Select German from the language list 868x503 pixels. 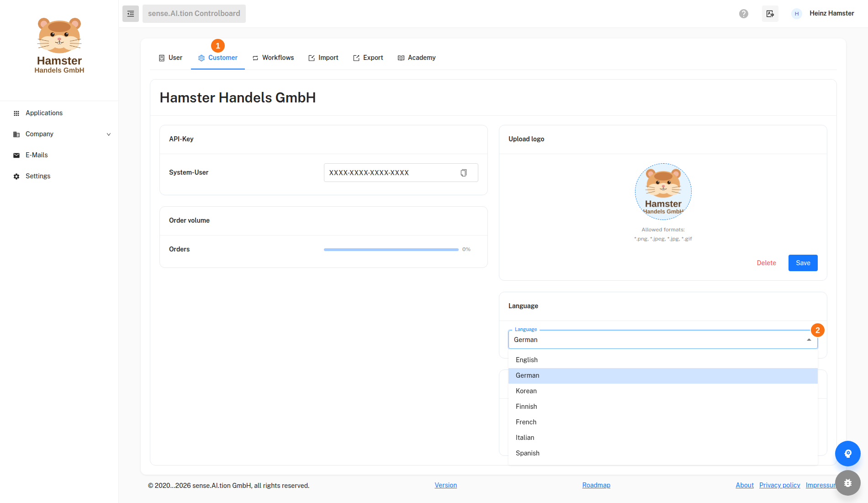[x=663, y=375]
